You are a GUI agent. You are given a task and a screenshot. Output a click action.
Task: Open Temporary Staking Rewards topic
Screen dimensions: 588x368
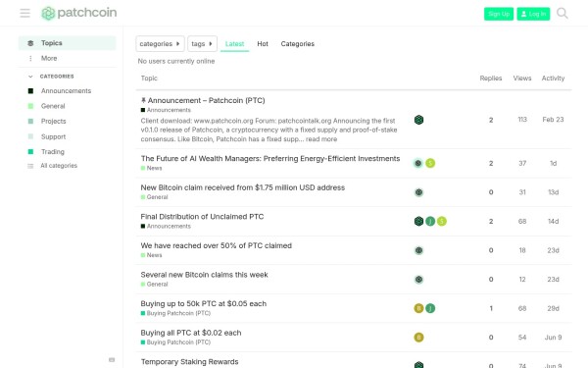click(190, 362)
